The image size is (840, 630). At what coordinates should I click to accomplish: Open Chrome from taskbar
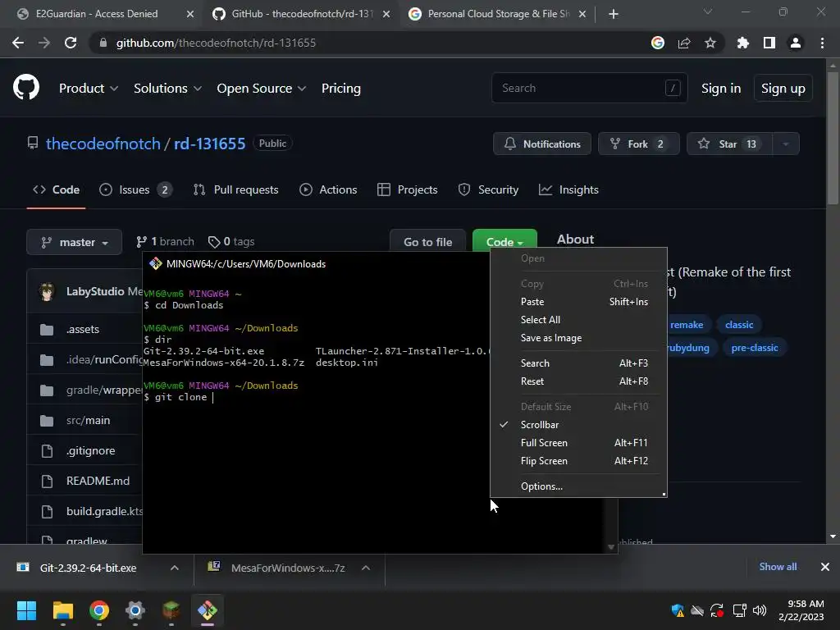(99, 610)
